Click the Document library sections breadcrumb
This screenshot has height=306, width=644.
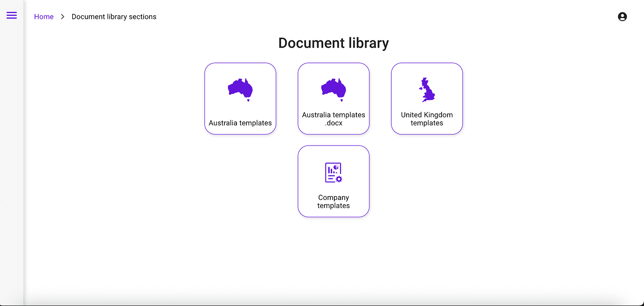click(x=114, y=17)
